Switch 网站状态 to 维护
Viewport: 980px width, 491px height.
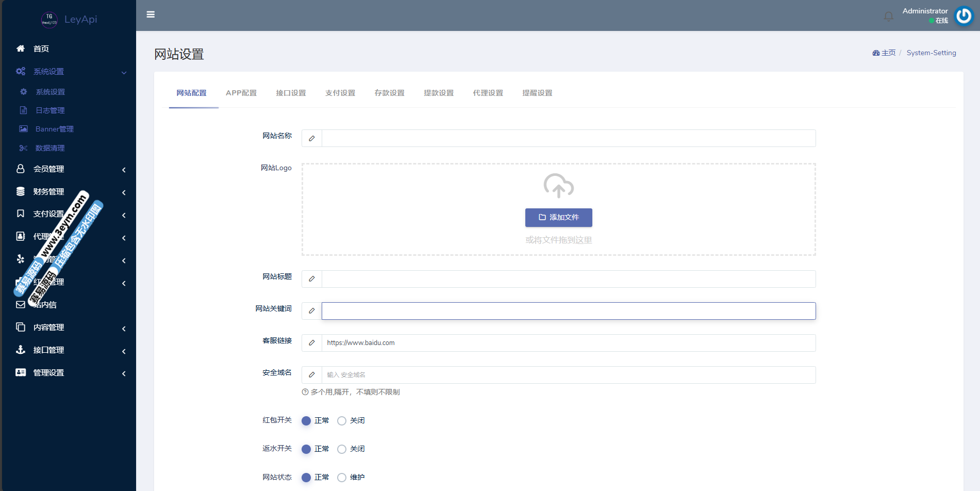(x=342, y=478)
